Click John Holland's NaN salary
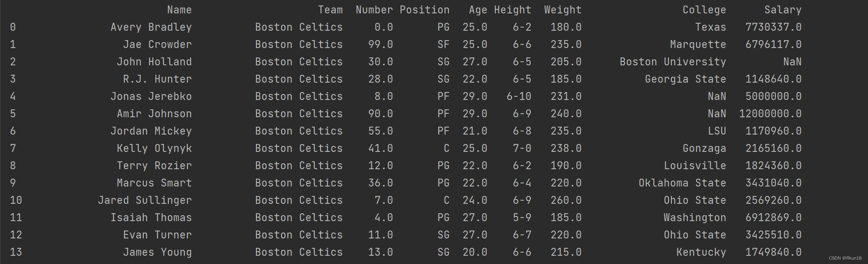868x264 pixels. tap(792, 62)
